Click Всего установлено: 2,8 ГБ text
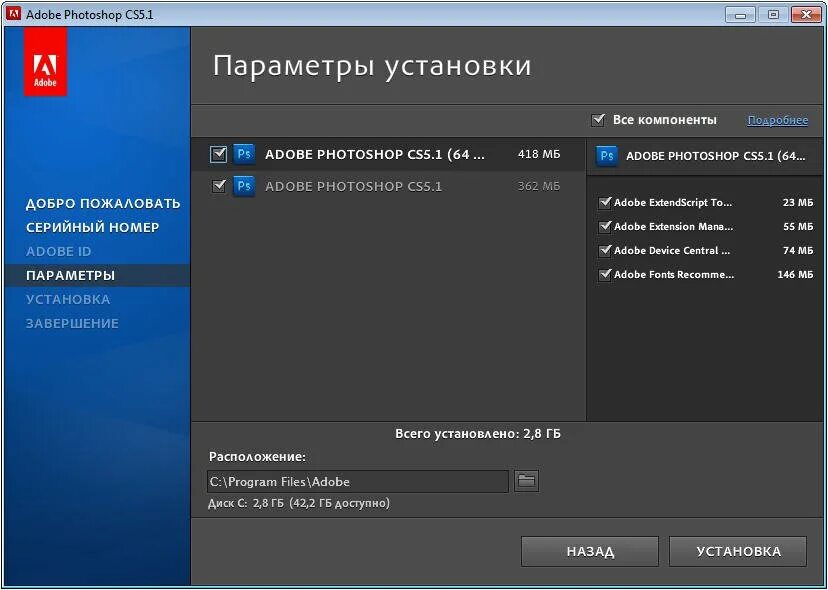Image resolution: width=828 pixels, height=590 pixels. pos(478,434)
